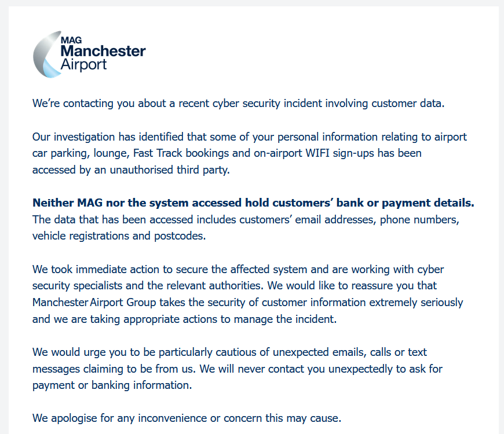Click the phrase 'Fast Track bookings'
Image resolution: width=504 pixels, height=434 pixels.
click(181, 153)
